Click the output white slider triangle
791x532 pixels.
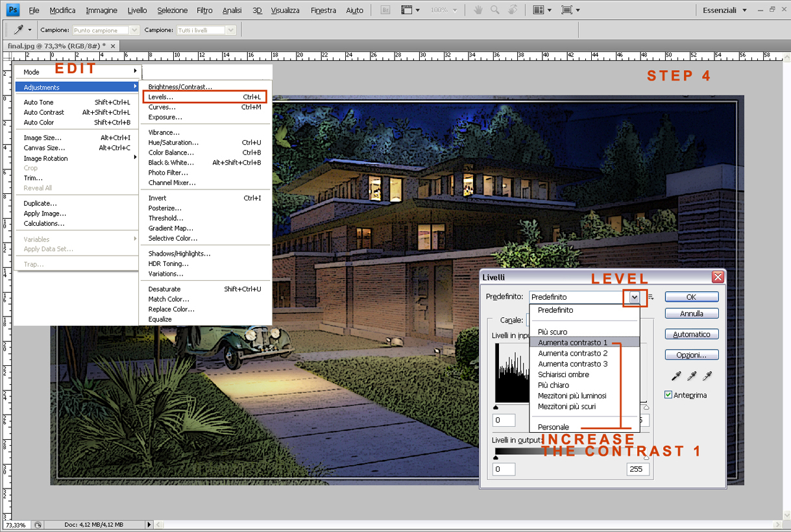click(x=646, y=458)
